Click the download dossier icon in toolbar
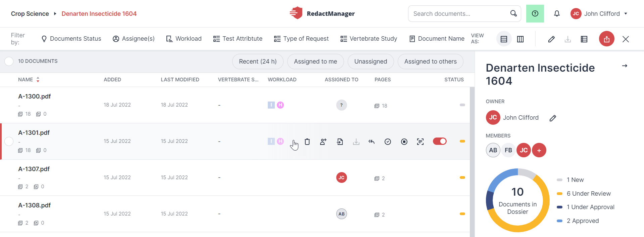This screenshot has height=237, width=644. [x=568, y=39]
